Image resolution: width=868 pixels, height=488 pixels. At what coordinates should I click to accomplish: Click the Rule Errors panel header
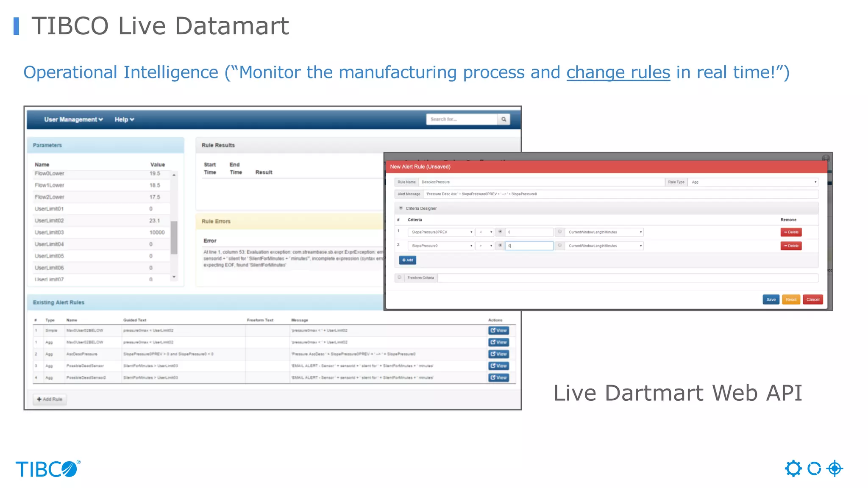click(289, 221)
